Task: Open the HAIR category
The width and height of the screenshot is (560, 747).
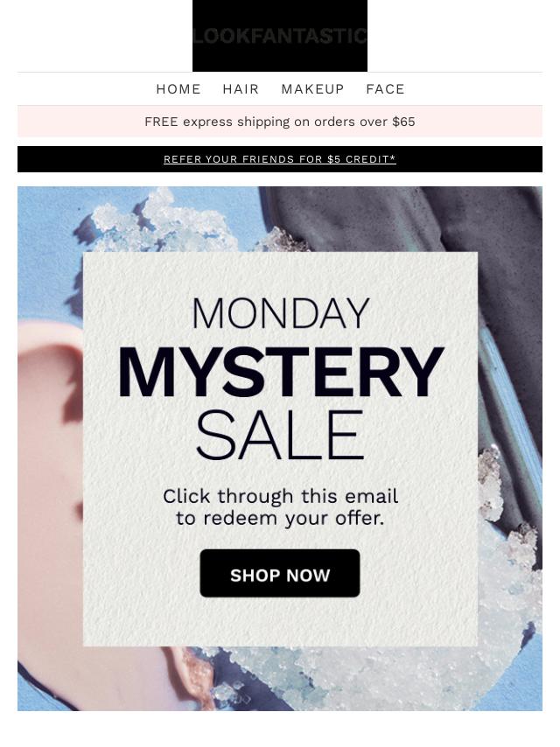Action: [x=241, y=89]
